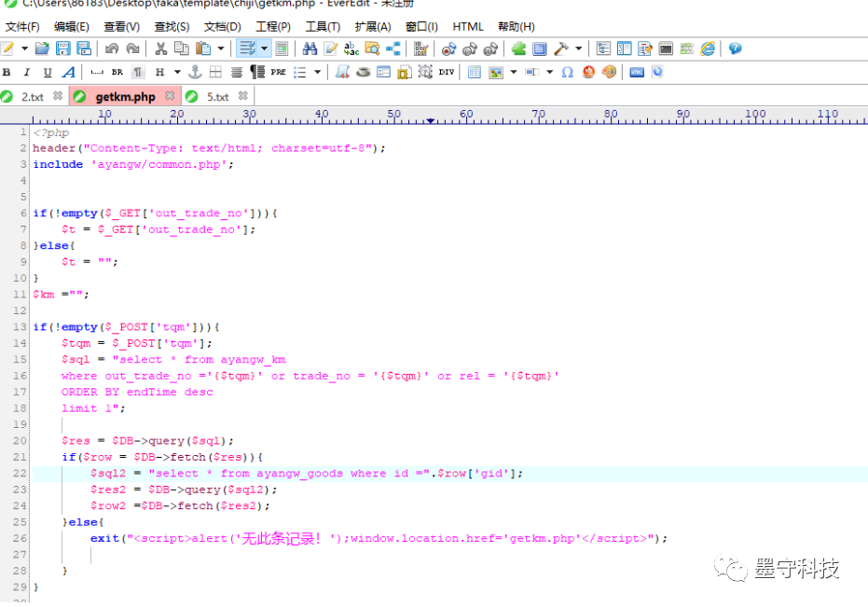Cut selection with the scissors icon
The height and width of the screenshot is (607, 868).
click(x=161, y=48)
